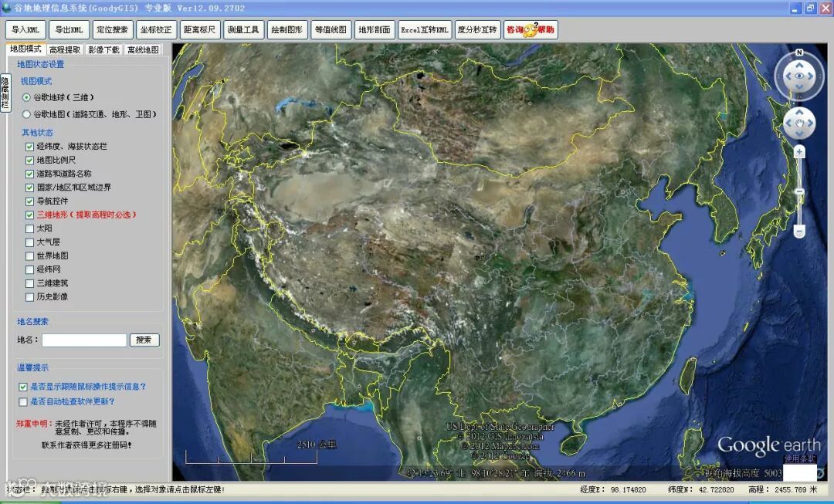Image resolution: width=834 pixels, height=504 pixels.
Task: Select the 谷歌地球（三维）radio option
Action: [26, 98]
